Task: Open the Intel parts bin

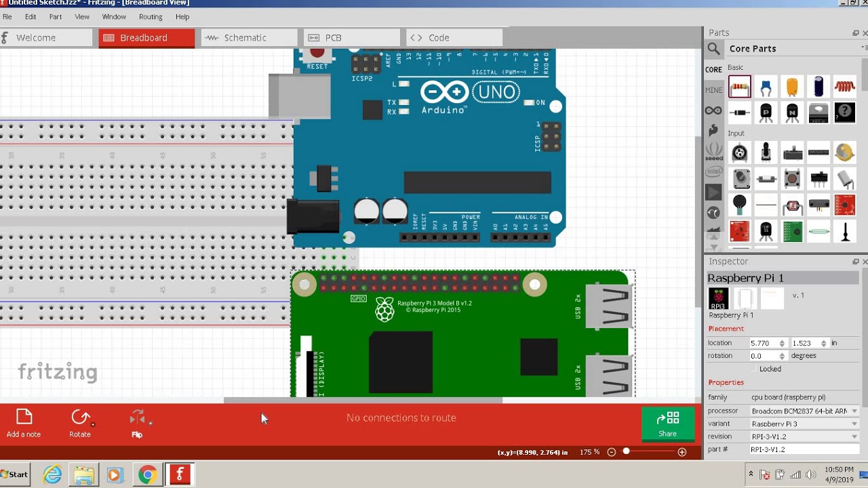Action: pos(713,172)
